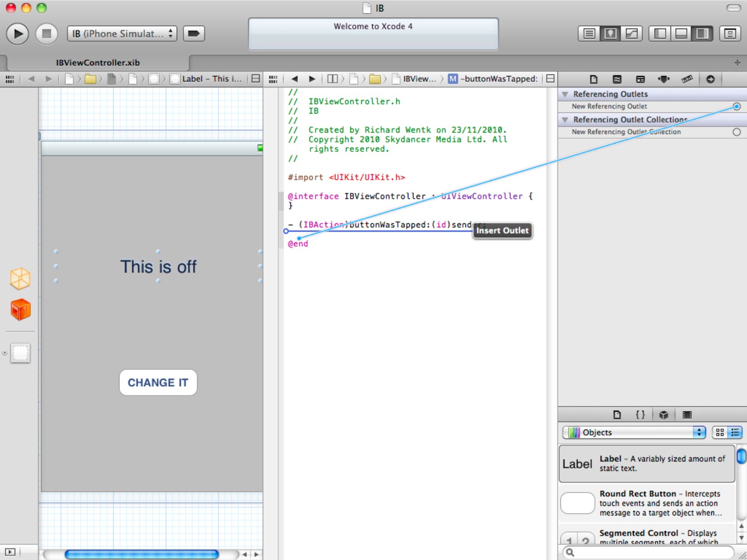Viewport: 747px width, 560px height.
Task: Show the Object library cube icon
Action: [x=664, y=415]
